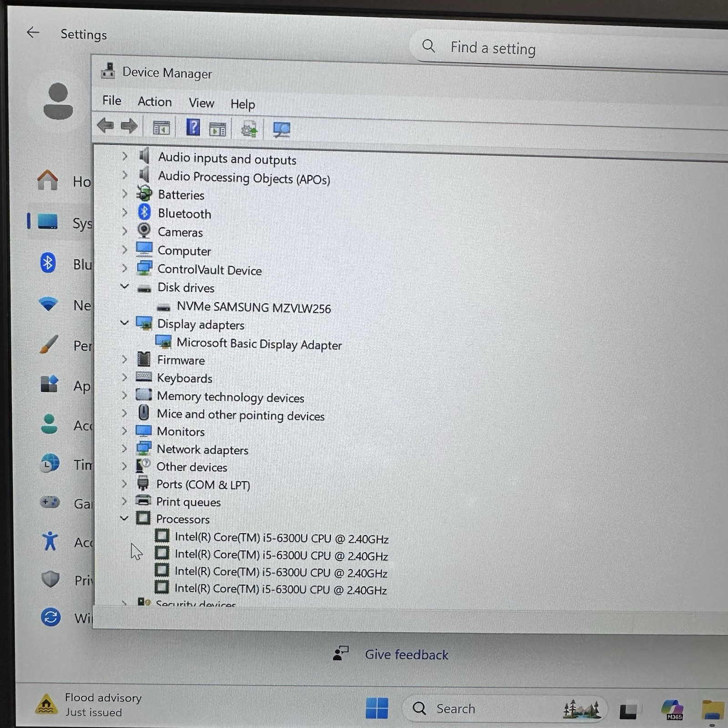This screenshot has width=728, height=728.
Task: Open the Flood advisory weather widget
Action: click(x=89, y=704)
